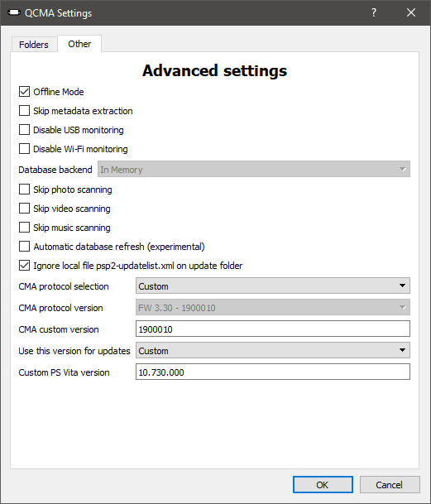Close the QCMA Settings dialog
The width and height of the screenshot is (431, 504).
coord(411,12)
